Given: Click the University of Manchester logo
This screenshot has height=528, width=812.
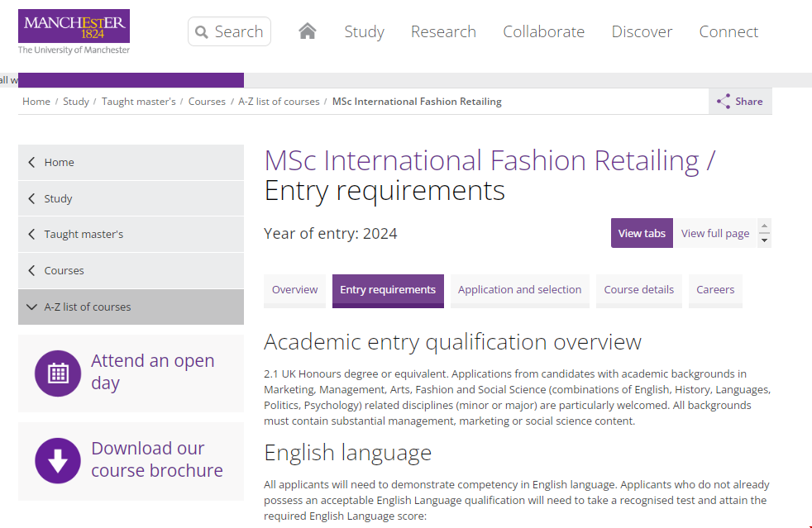Looking at the screenshot, I should click(x=74, y=31).
